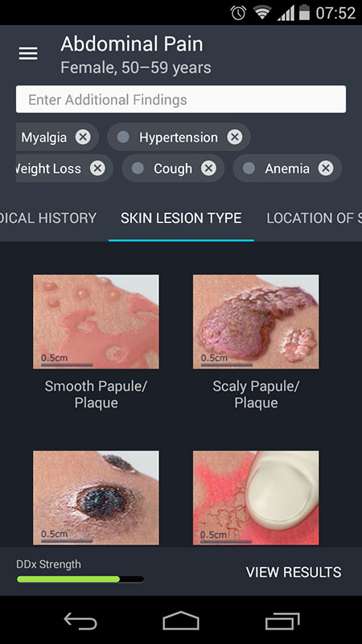The width and height of the screenshot is (362, 644).
Task: Toggle the Cough status dot
Action: tap(138, 168)
